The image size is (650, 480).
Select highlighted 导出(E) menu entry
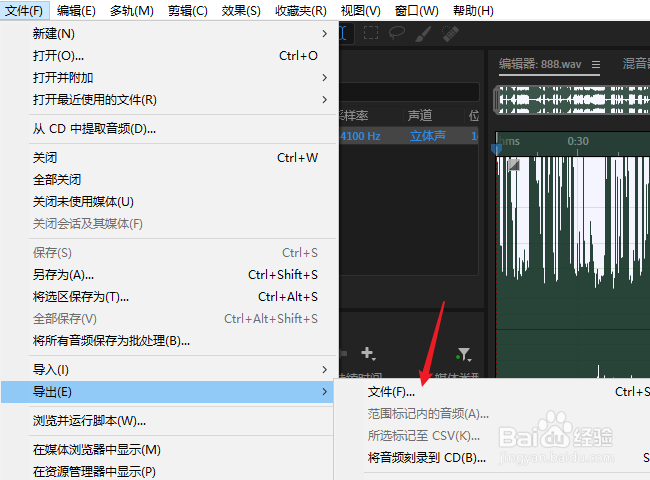coord(167,392)
